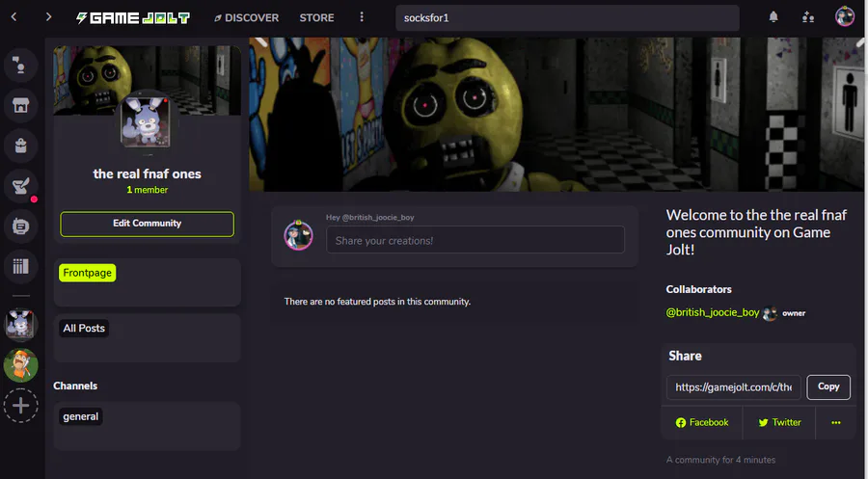Copy the community share link
868x479 pixels.
pos(828,386)
